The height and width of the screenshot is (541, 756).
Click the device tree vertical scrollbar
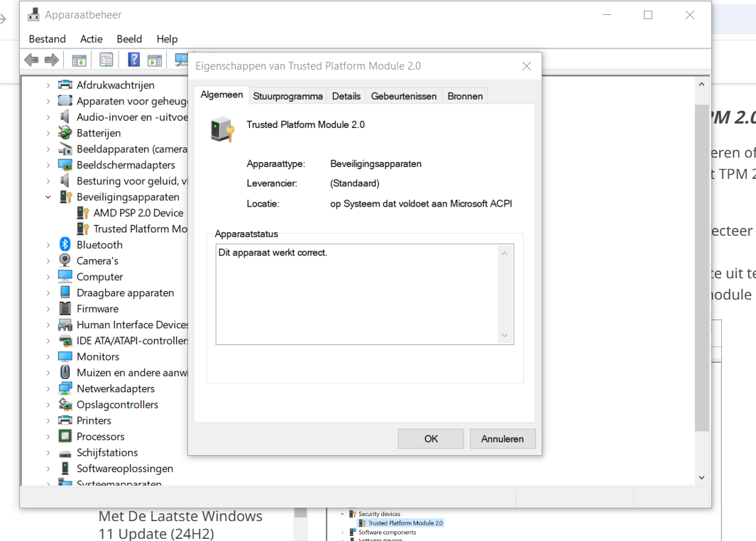[701, 284]
